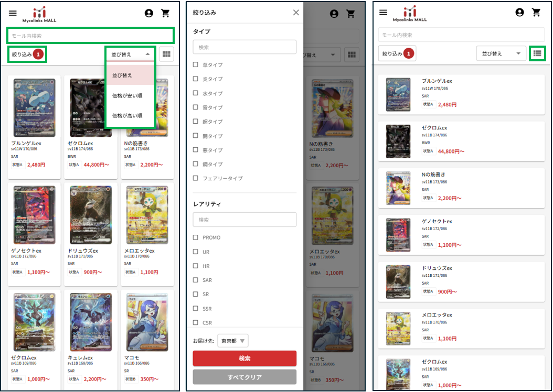Click Mycalinks MALL logo in right list-view screen
Image resolution: width=553 pixels, height=392 pixels.
point(410,14)
